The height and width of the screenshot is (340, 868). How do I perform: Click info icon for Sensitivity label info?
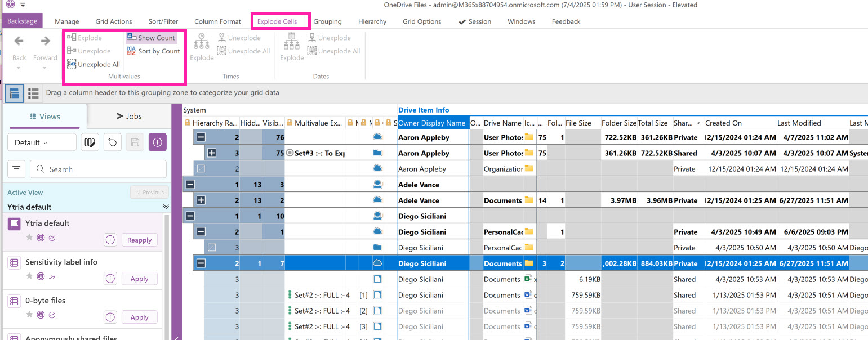[110, 279]
